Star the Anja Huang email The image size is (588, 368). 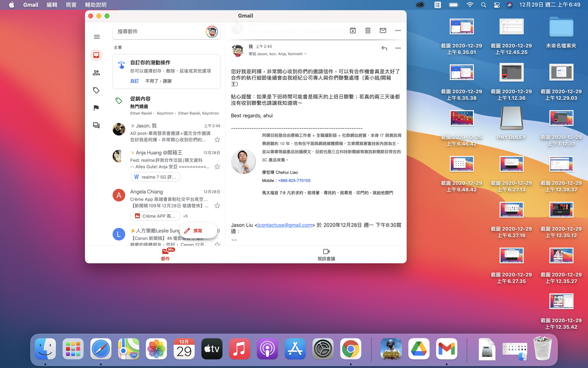(x=217, y=167)
